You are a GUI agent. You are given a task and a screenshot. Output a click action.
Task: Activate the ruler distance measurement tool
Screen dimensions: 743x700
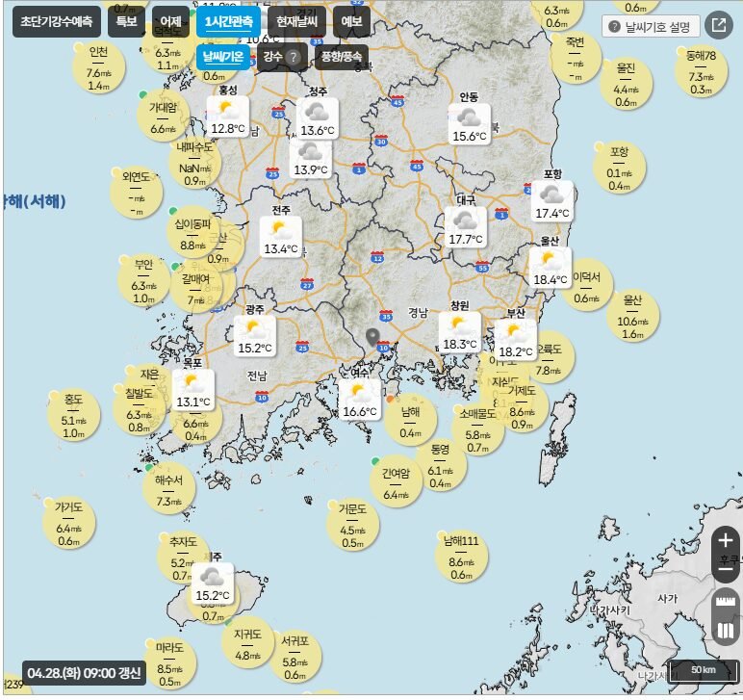tap(726, 604)
